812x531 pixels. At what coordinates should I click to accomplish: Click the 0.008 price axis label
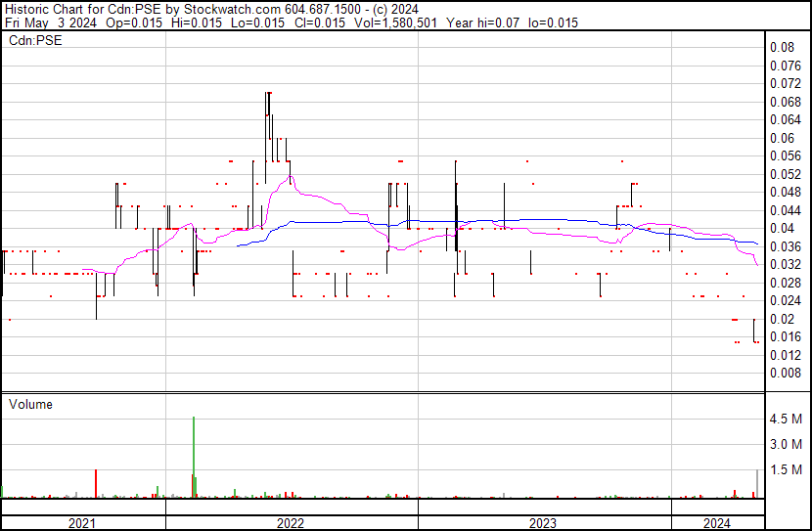[784, 373]
